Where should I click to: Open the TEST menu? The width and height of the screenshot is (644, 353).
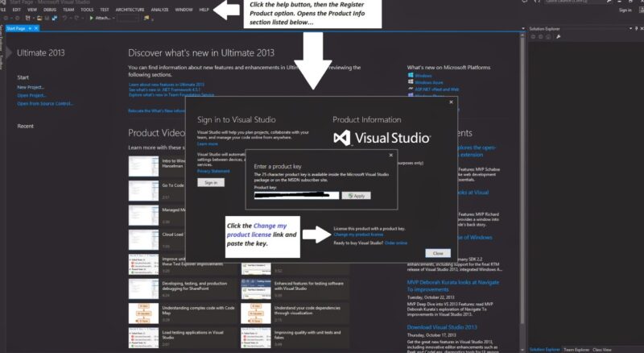pos(105,10)
